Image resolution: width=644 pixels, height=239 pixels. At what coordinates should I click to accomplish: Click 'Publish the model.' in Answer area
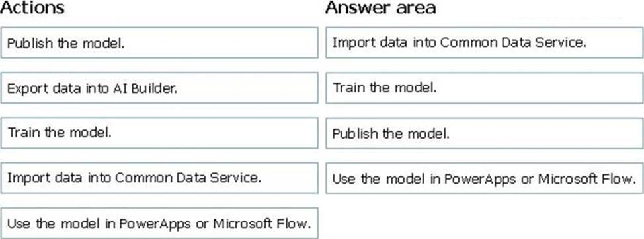[484, 133]
